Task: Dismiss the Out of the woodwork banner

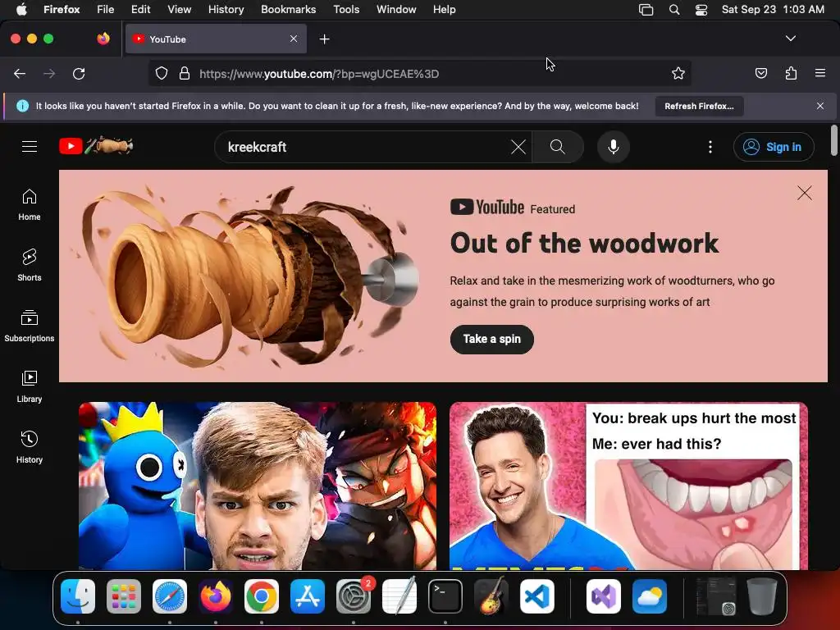Action: tap(804, 193)
